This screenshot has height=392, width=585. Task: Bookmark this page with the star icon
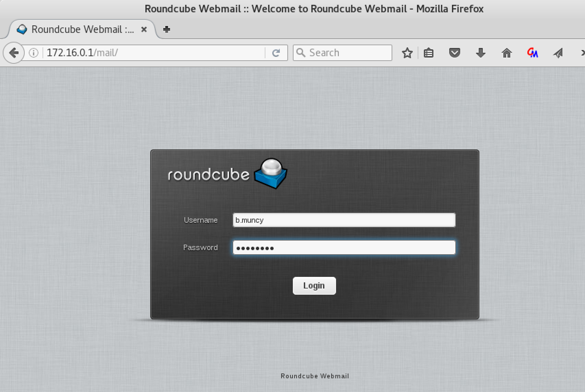click(407, 53)
